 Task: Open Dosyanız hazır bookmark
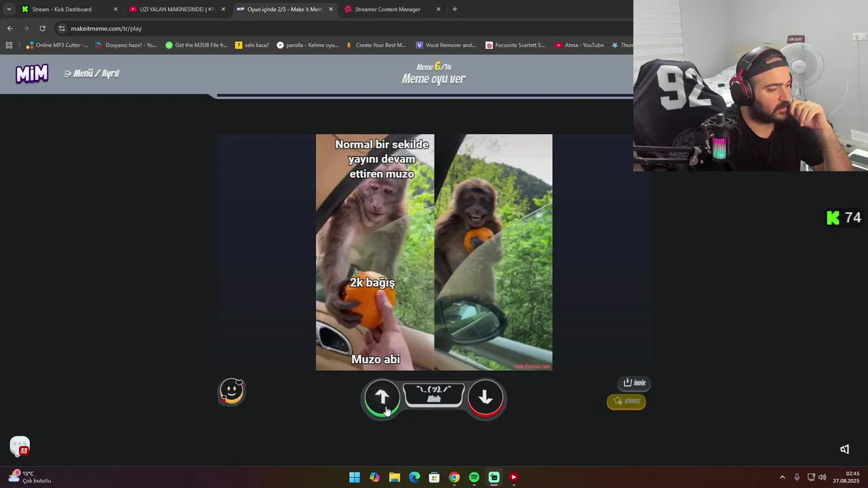tap(126, 45)
